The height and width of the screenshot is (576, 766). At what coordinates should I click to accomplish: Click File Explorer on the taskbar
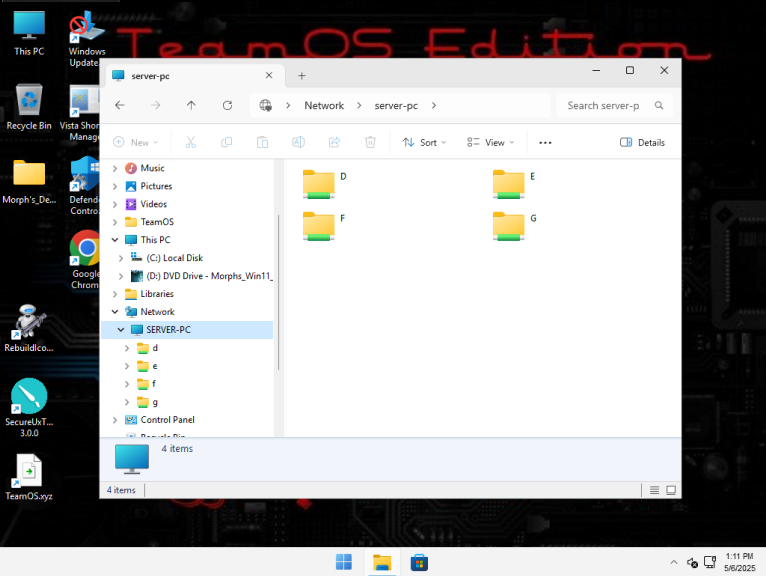(x=382, y=562)
